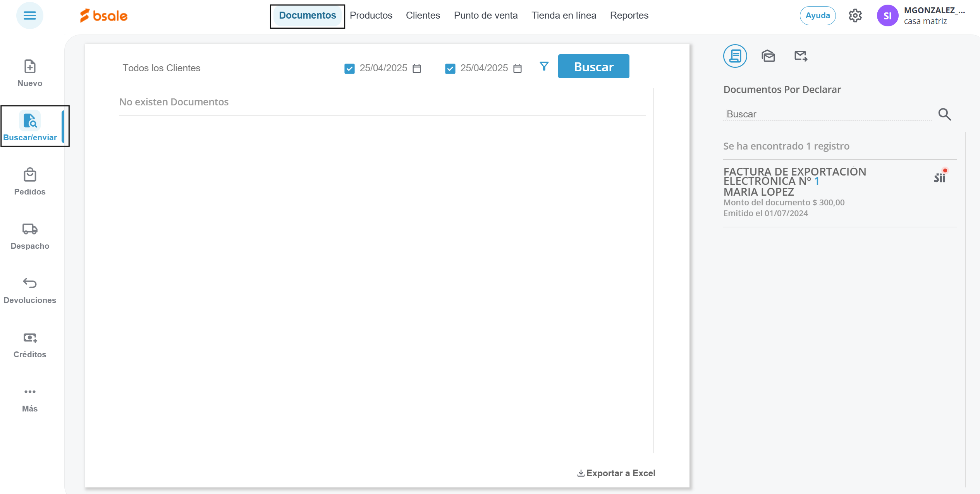Switch to the Productos menu
The width and height of the screenshot is (980, 494).
click(x=371, y=15)
